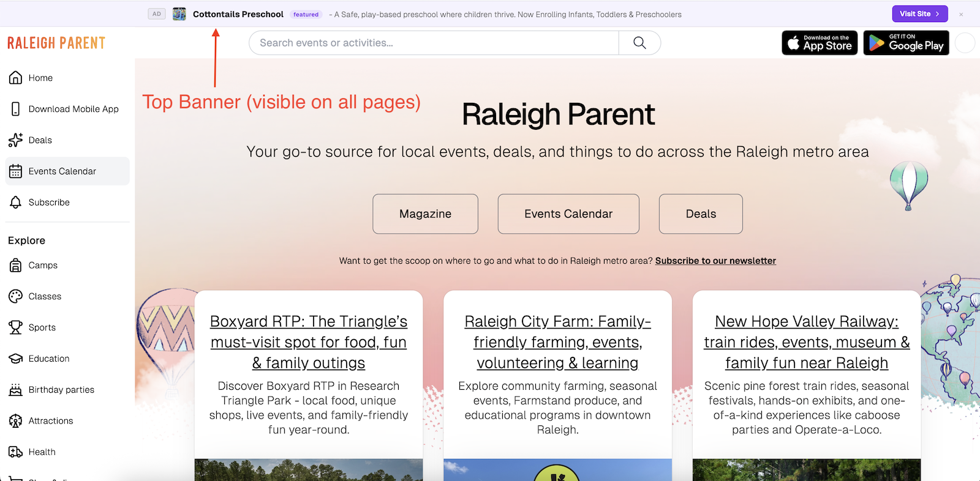Click the Visit Site button
This screenshot has width=980, height=481.
tap(920, 13)
